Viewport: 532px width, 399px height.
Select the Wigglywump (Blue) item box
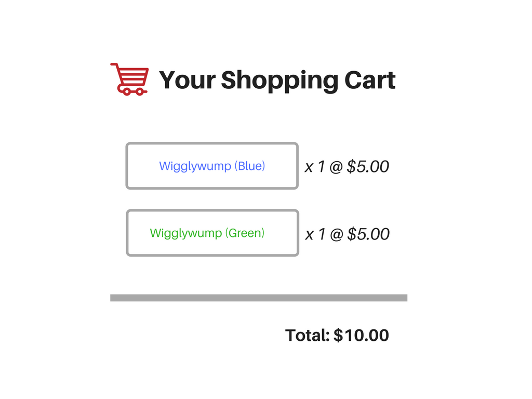(212, 166)
